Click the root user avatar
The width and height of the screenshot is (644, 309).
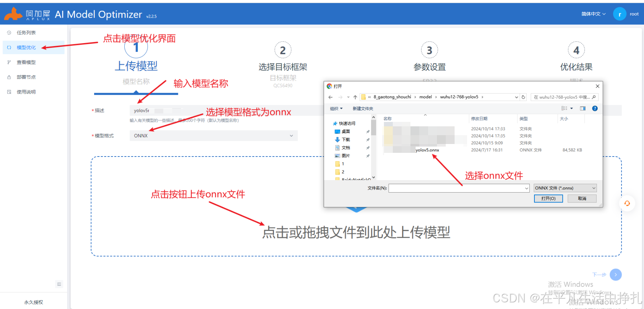[x=620, y=14]
